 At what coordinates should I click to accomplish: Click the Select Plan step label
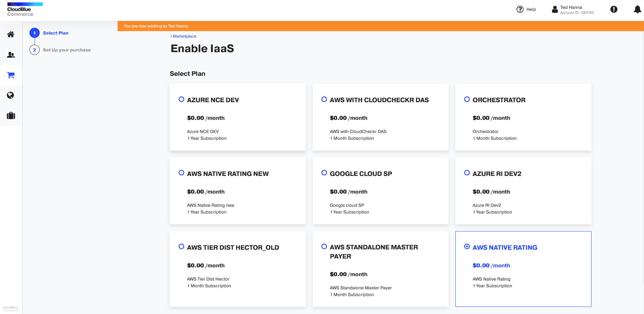tap(56, 33)
